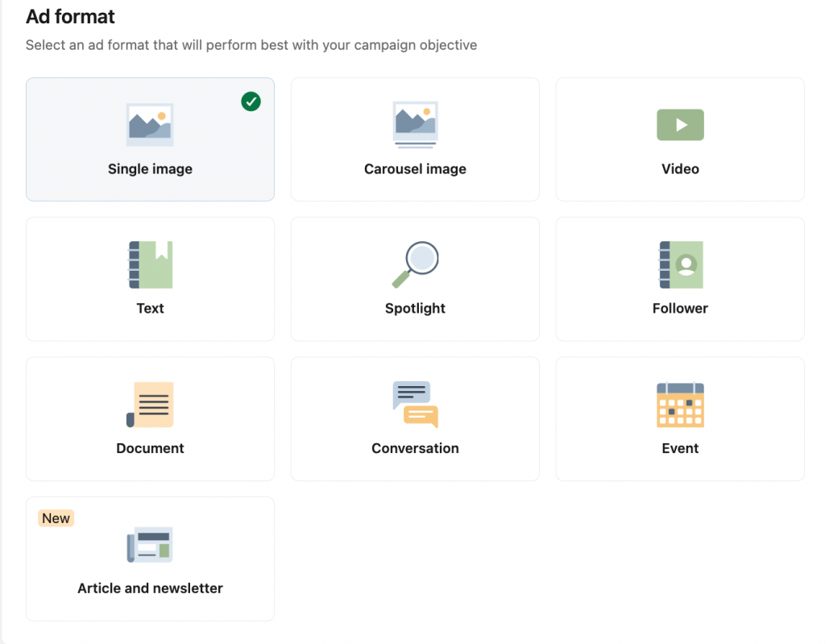Select the Document paper icon
The image size is (825, 644).
(150, 405)
